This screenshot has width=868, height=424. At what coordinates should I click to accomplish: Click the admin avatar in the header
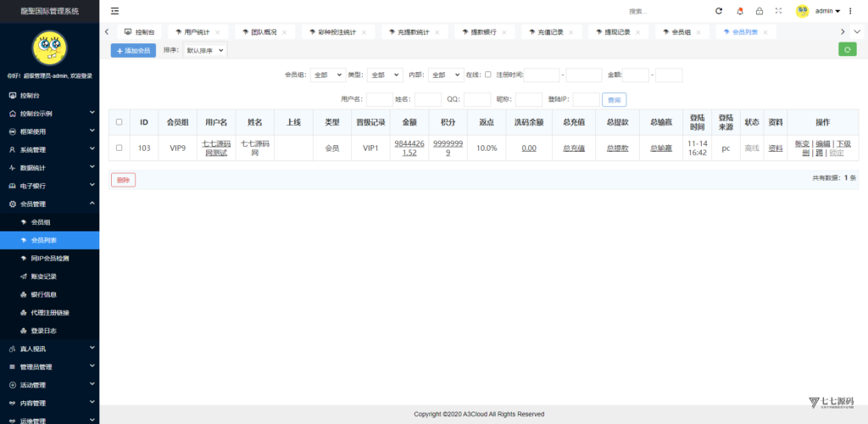802,11
